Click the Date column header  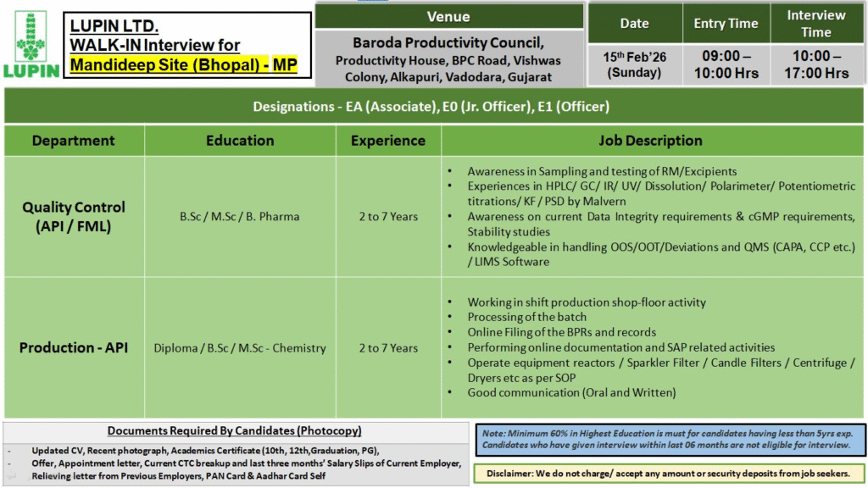point(634,22)
